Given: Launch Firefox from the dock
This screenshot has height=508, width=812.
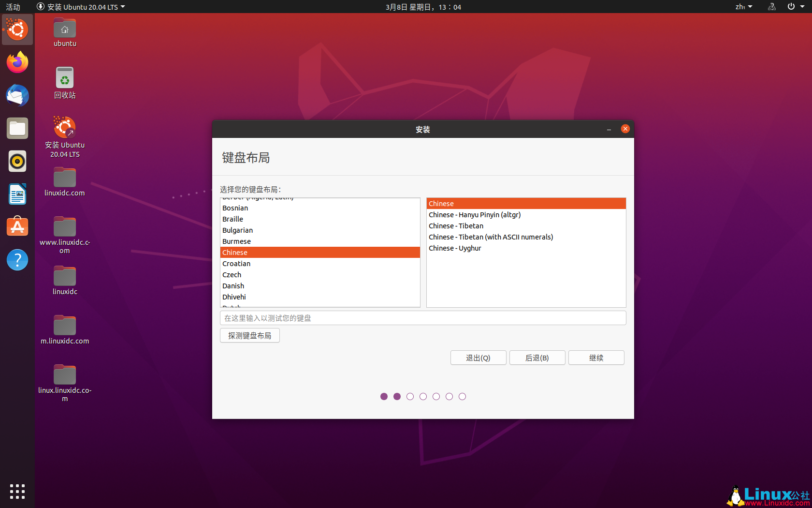Looking at the screenshot, I should [17, 62].
